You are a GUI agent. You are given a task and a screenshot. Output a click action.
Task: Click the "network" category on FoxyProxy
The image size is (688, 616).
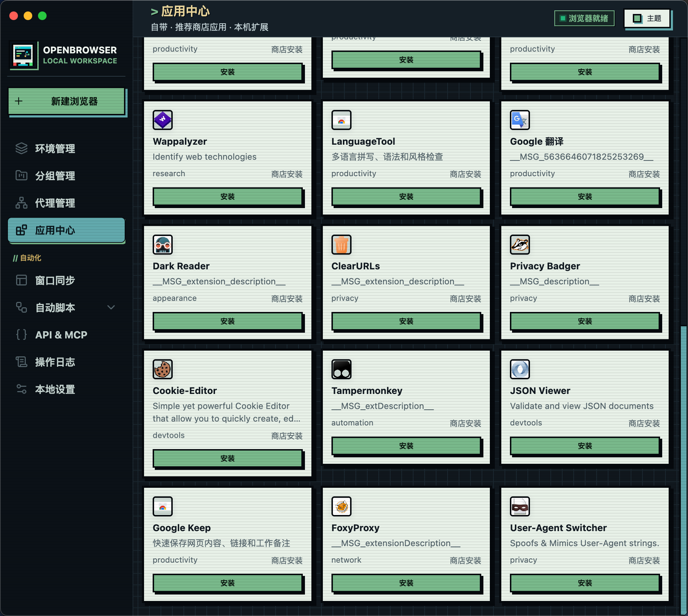click(346, 560)
